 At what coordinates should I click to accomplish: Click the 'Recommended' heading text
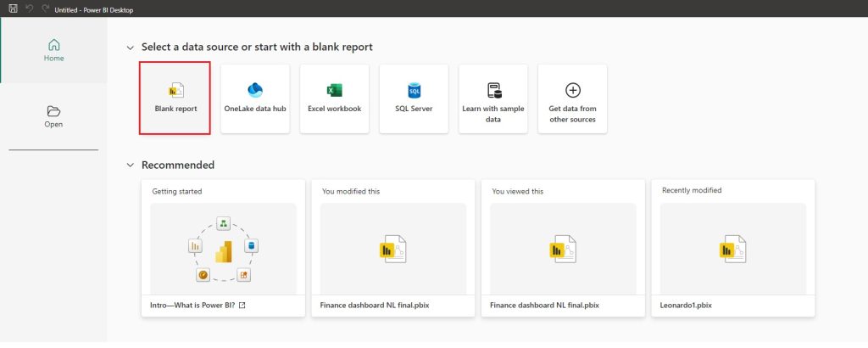point(178,166)
